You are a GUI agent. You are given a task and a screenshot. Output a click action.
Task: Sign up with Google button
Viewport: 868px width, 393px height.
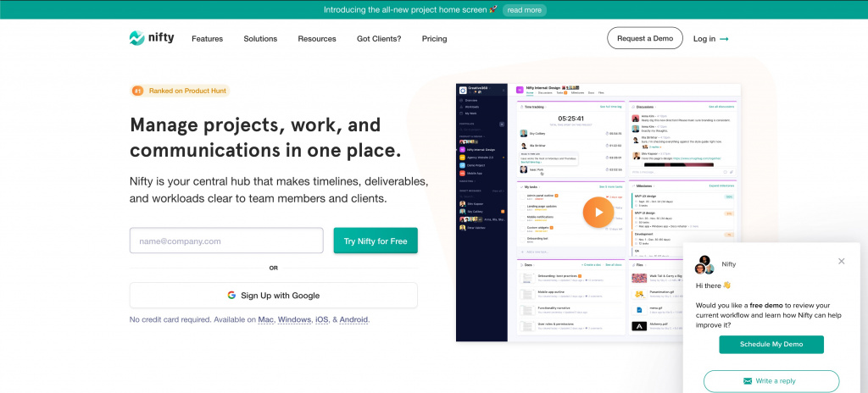click(x=273, y=296)
